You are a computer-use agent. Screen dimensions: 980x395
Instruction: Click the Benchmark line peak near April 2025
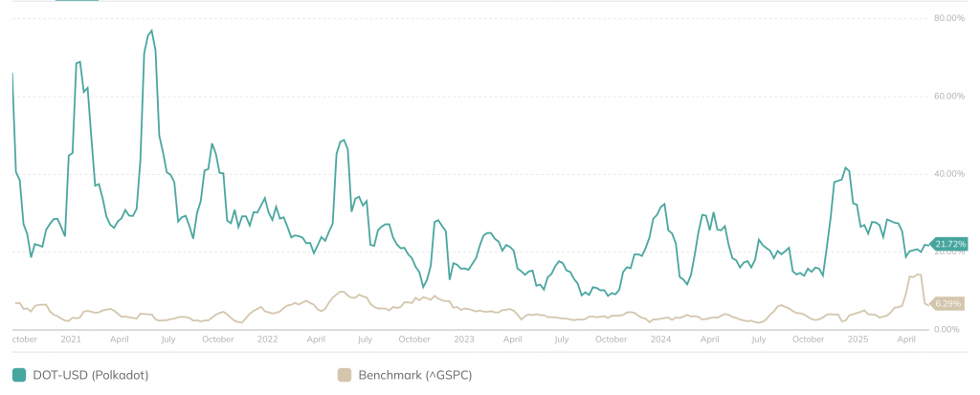pos(919,275)
